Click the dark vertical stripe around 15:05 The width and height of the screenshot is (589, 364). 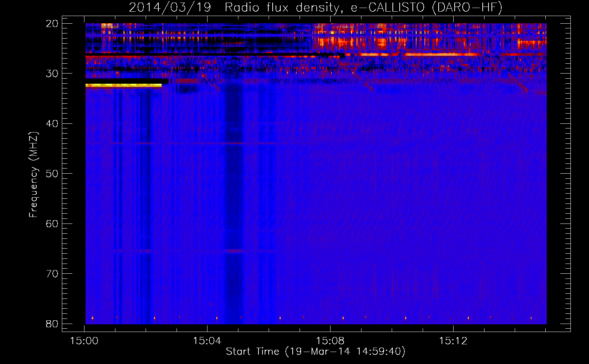pyautogui.click(x=234, y=204)
